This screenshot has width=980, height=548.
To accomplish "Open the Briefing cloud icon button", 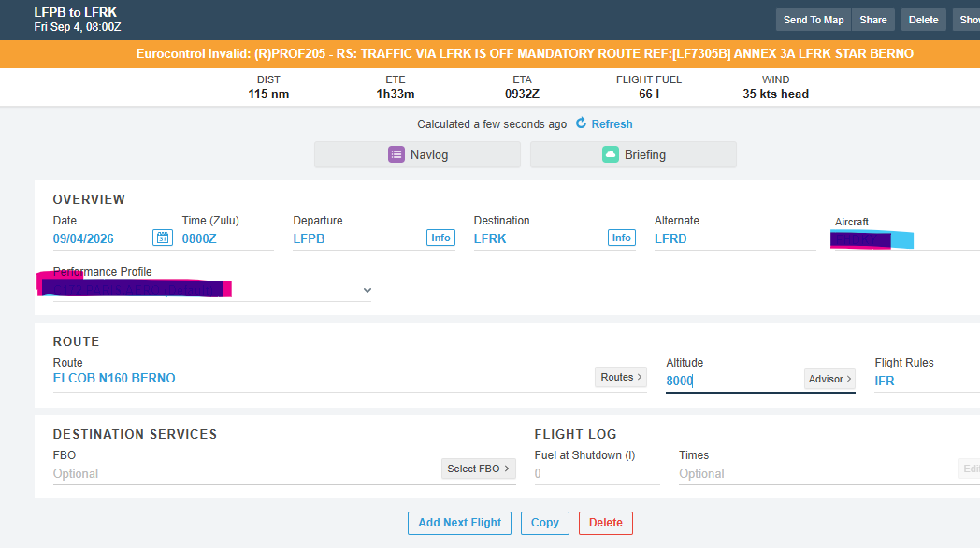I will pos(611,154).
